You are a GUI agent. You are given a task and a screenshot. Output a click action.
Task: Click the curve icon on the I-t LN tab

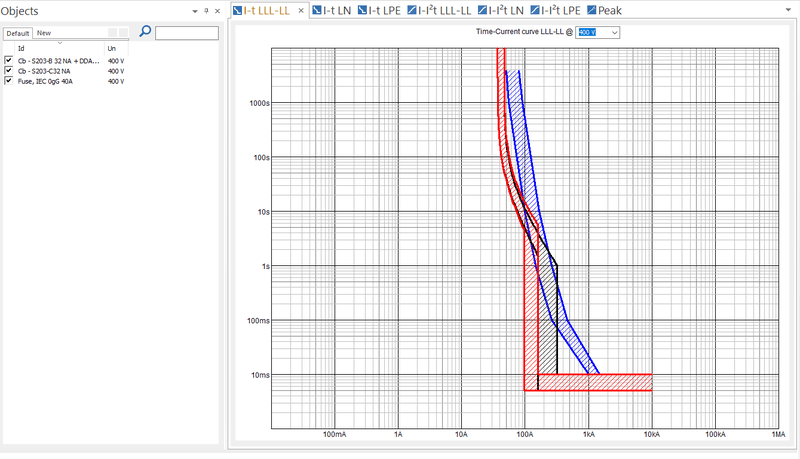coord(317,10)
